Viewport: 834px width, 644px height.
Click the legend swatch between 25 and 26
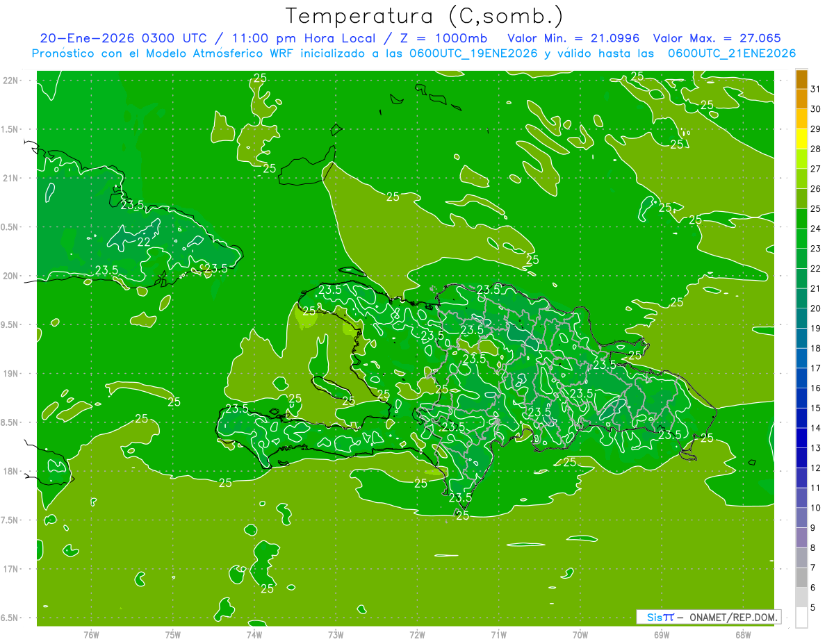[801, 199]
